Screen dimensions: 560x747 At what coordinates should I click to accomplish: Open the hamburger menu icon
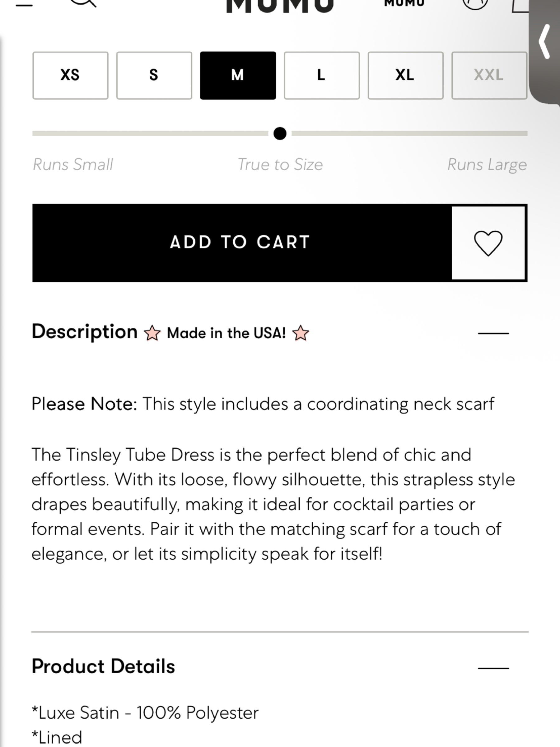[x=24, y=5]
